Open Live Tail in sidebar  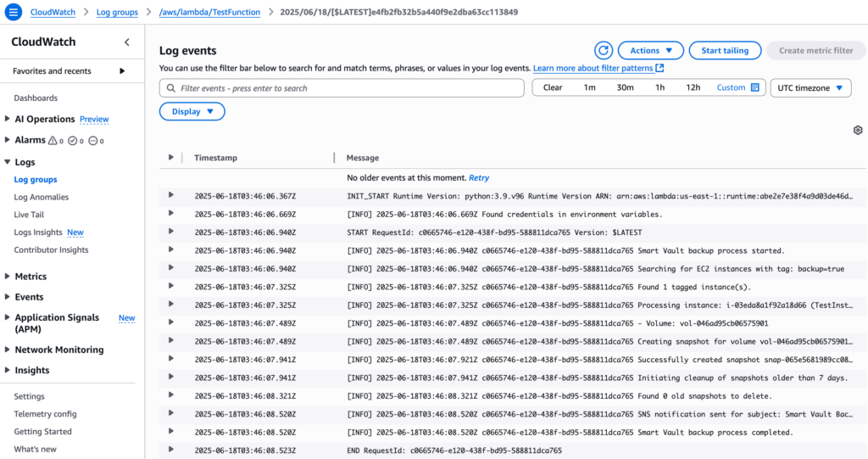pyautogui.click(x=29, y=216)
